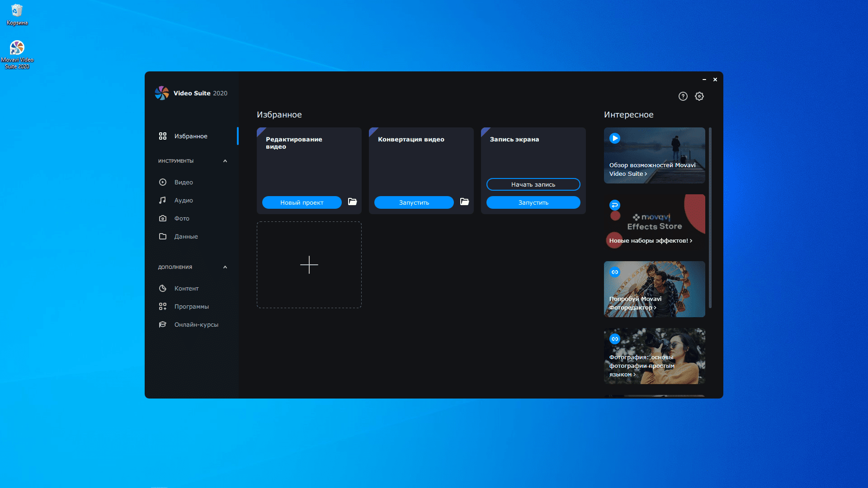Open Обзор возможностей Movavi Video Suite link

pyautogui.click(x=652, y=169)
